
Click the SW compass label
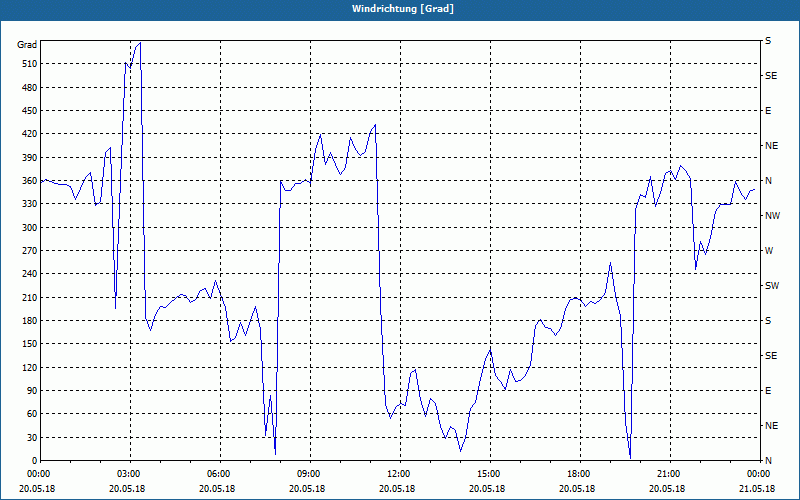(772, 286)
